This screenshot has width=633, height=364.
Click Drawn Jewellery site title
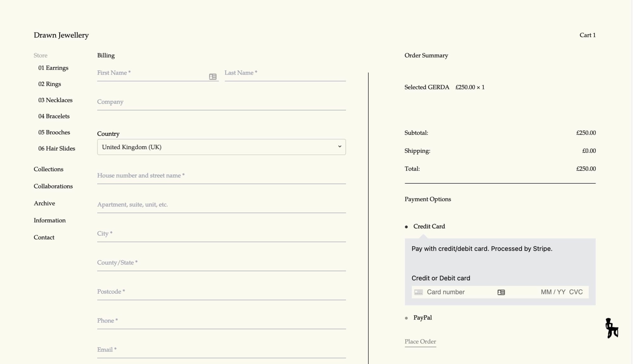(x=61, y=35)
